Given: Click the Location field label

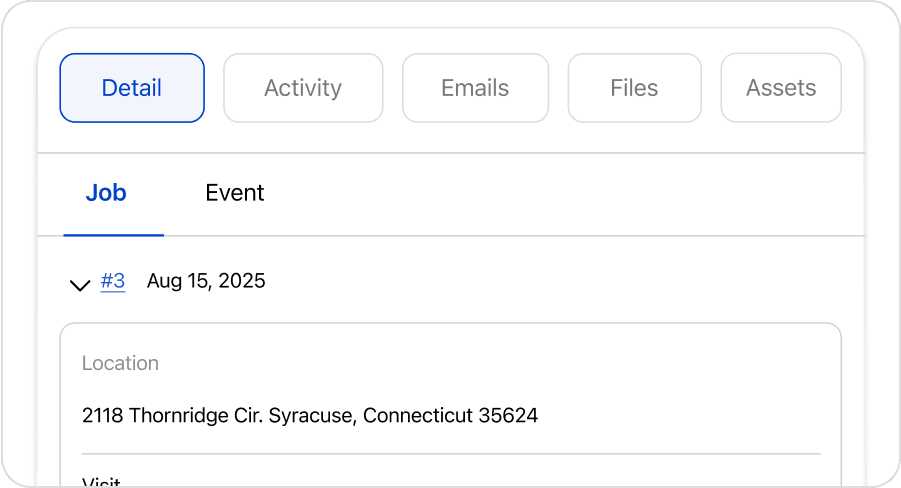Looking at the screenshot, I should [120, 363].
